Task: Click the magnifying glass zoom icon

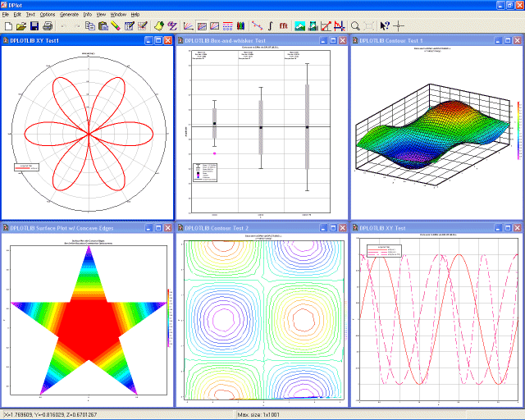Action: [355, 26]
